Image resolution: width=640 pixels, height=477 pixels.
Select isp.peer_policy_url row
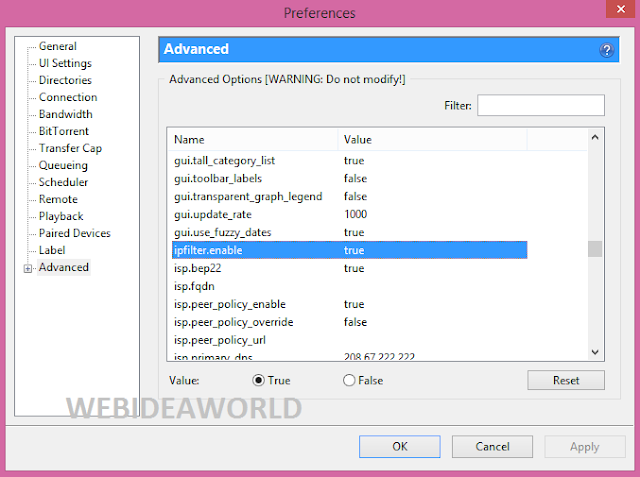(x=350, y=340)
